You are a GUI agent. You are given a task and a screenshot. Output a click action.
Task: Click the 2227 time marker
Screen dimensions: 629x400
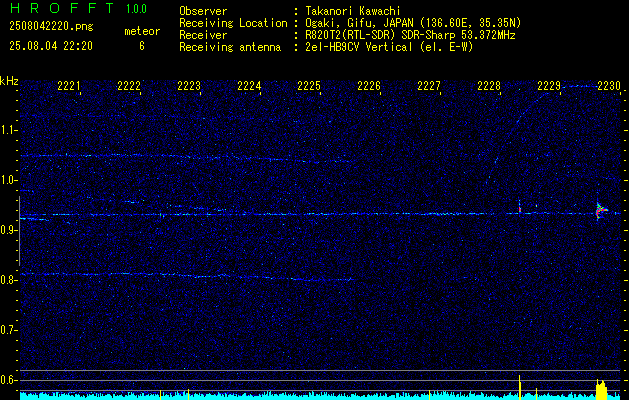click(x=428, y=86)
